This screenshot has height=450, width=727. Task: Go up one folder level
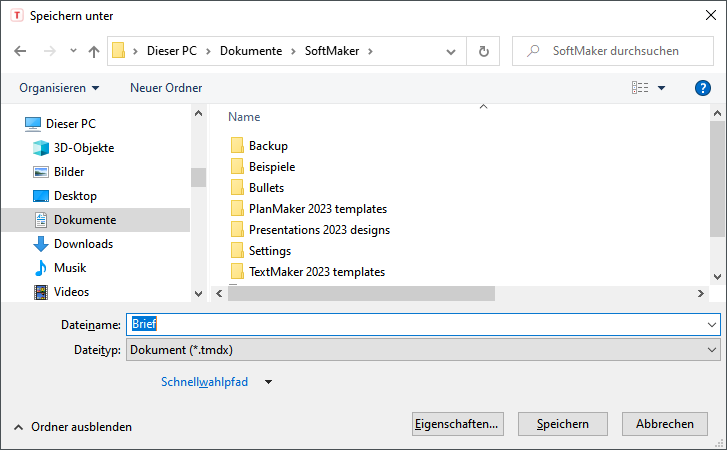[x=94, y=51]
